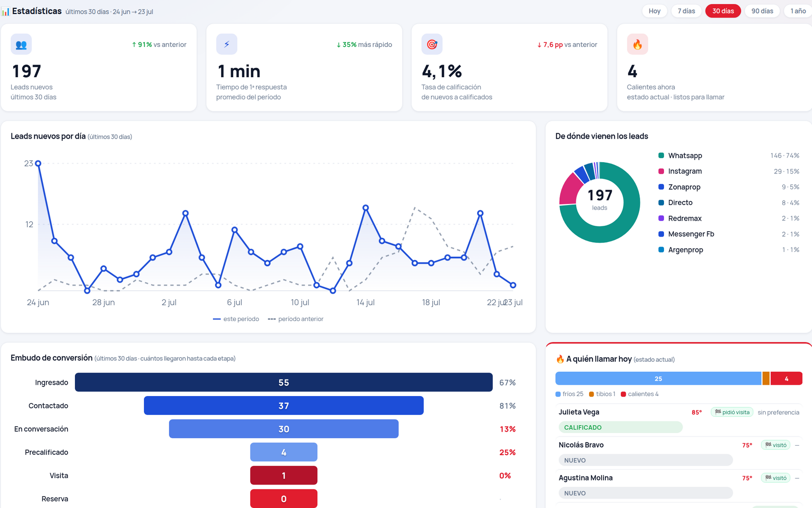Click the 35% más rápido indicator
Viewport: 812px width, 508px height.
(364, 45)
